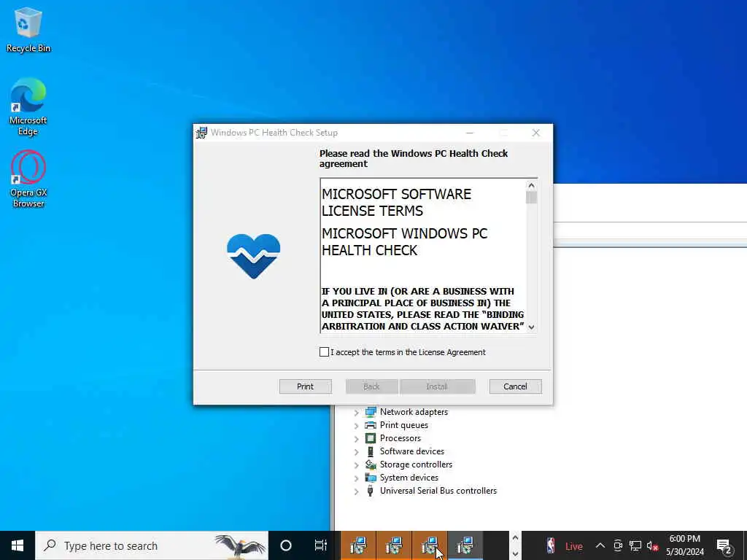Click the greyed Install button

click(x=438, y=386)
